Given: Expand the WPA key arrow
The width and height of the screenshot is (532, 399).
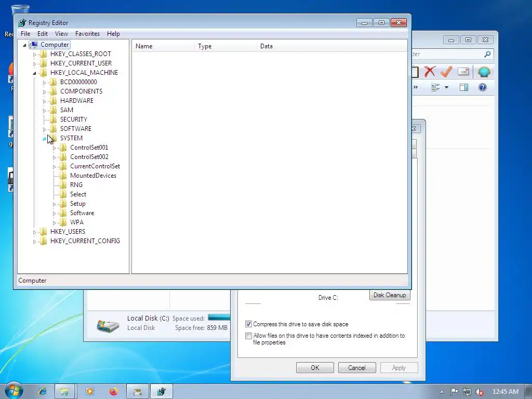Looking at the screenshot, I should (54, 223).
